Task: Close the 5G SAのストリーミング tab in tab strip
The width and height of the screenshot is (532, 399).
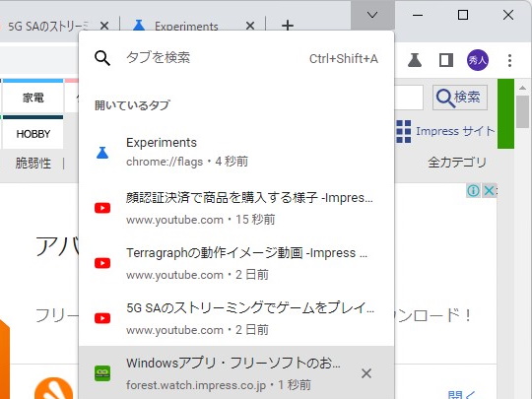Action: 104,26
